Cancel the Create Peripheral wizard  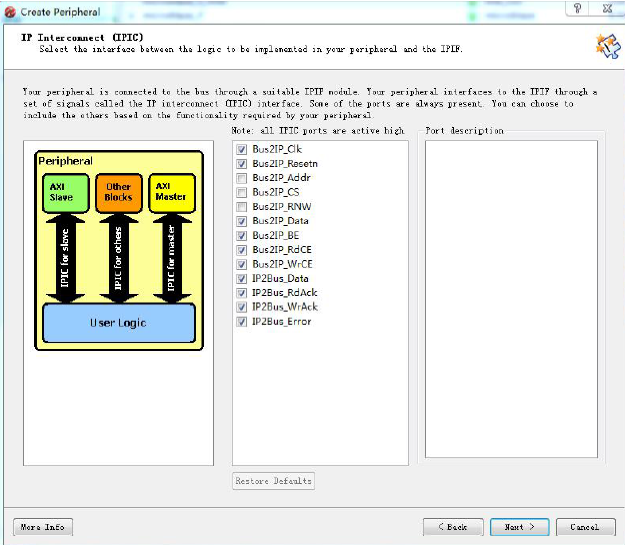(x=584, y=526)
